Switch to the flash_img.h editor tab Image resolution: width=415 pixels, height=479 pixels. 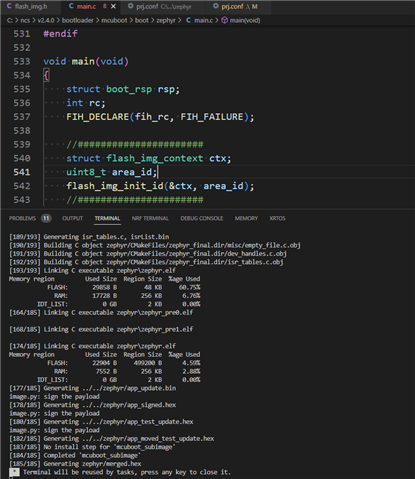(x=31, y=6)
